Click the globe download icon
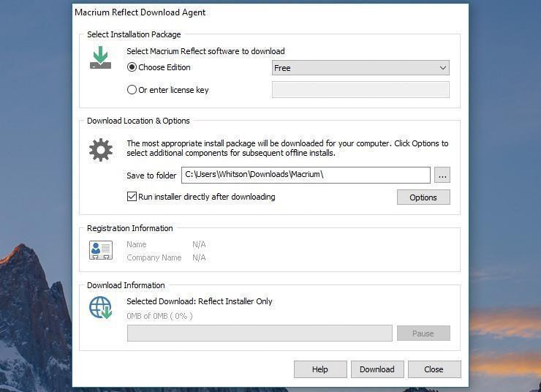This screenshot has width=541, height=392. [x=101, y=307]
